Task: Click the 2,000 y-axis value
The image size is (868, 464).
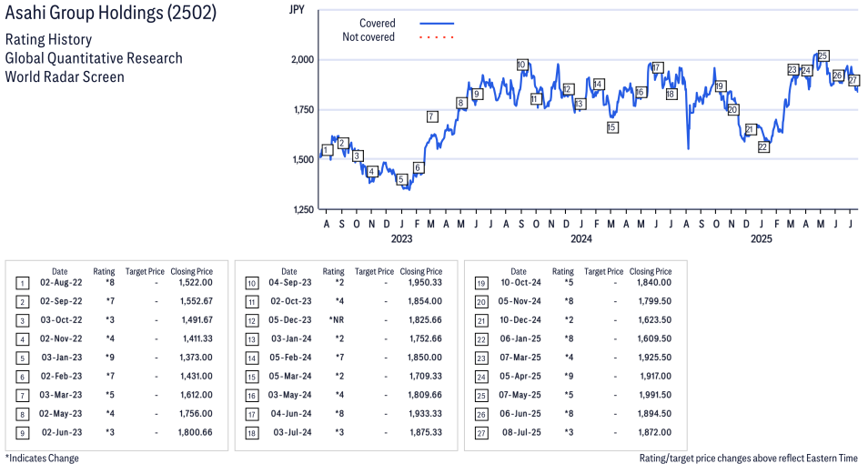Action: point(302,59)
